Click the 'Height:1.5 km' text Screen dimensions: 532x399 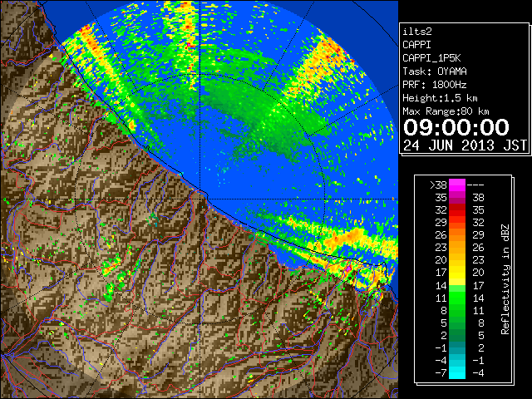click(440, 98)
